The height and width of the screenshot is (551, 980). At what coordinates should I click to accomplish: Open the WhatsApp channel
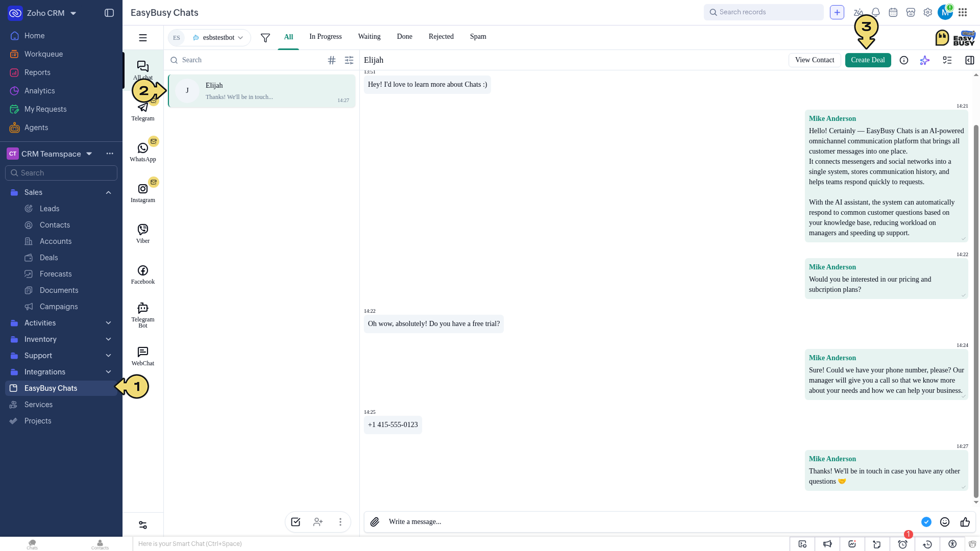143,152
